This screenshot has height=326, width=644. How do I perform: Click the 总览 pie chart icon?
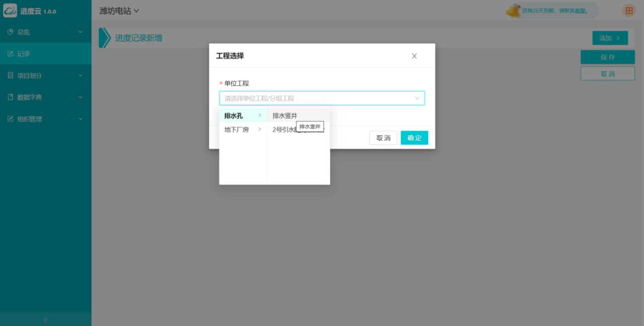tap(10, 32)
